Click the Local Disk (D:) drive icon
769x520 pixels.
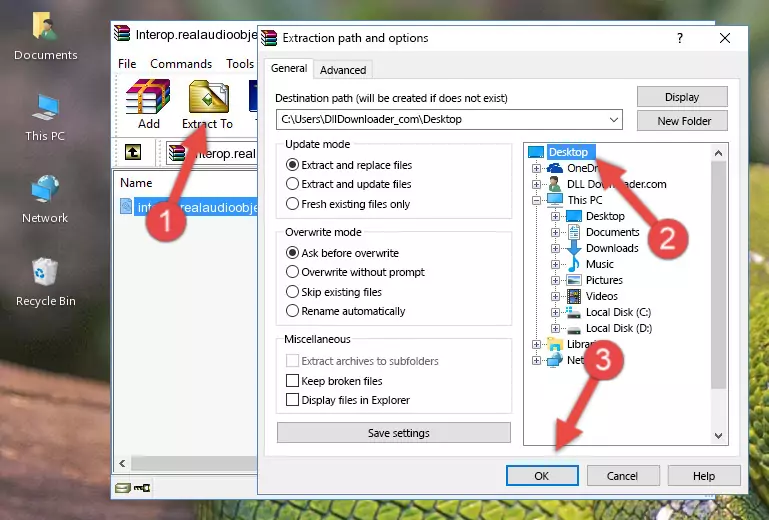(x=574, y=329)
